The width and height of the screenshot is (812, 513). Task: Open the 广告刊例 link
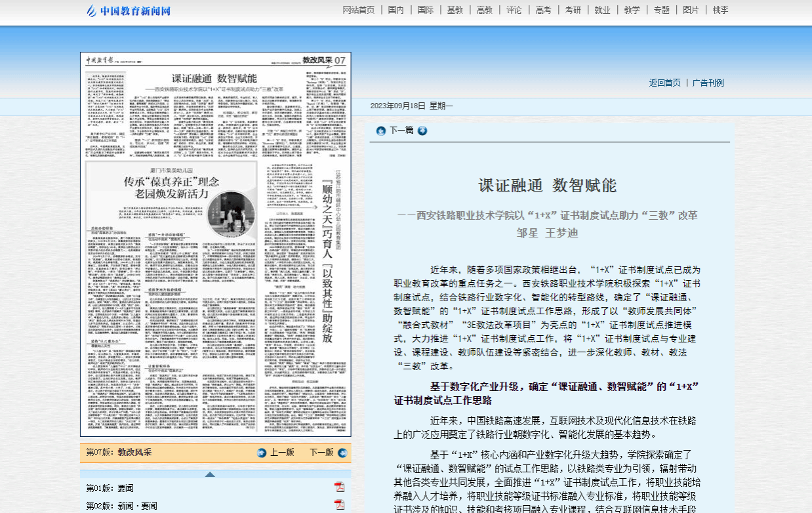708,83
